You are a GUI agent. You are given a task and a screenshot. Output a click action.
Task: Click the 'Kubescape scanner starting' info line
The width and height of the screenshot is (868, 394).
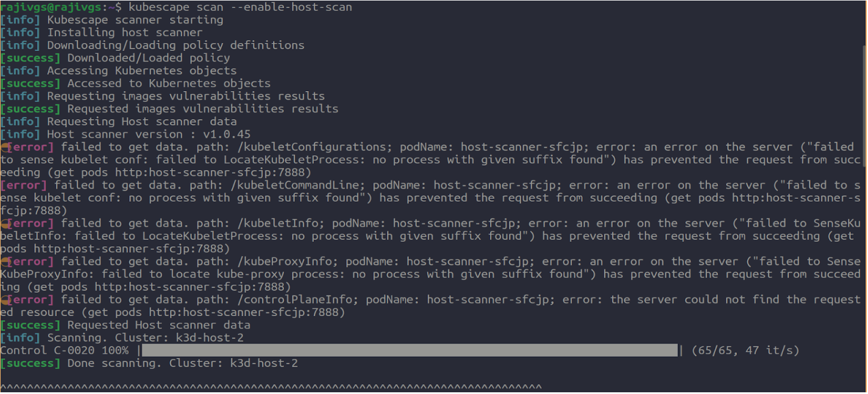click(135, 19)
